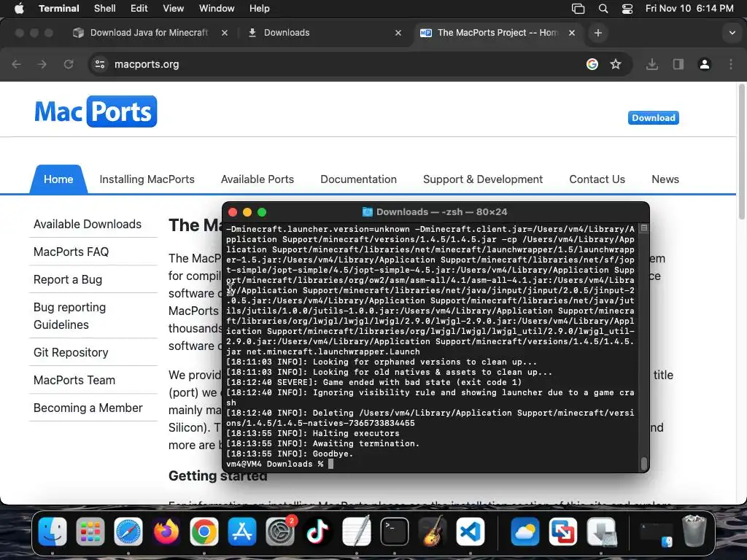Open Control Center in the menu bar
Screen dimensions: 747x560
click(x=627, y=8)
